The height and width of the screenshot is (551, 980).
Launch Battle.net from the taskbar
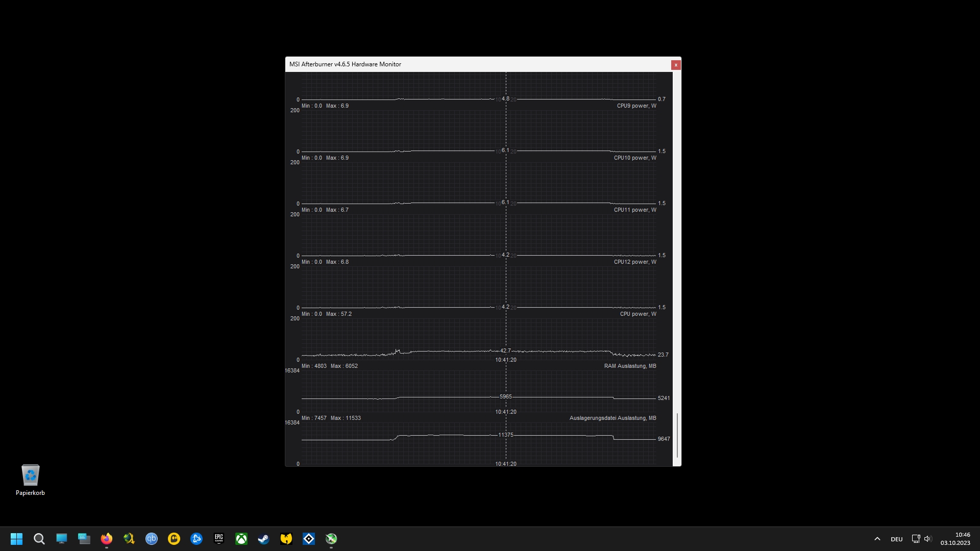pos(197,539)
